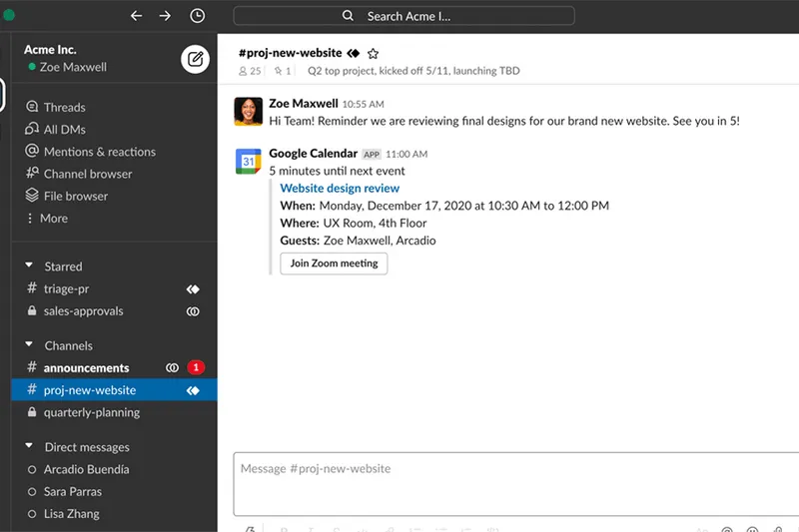Click the Join Zoom meeting button
Viewport: 799px width, 532px height.
pos(334,264)
